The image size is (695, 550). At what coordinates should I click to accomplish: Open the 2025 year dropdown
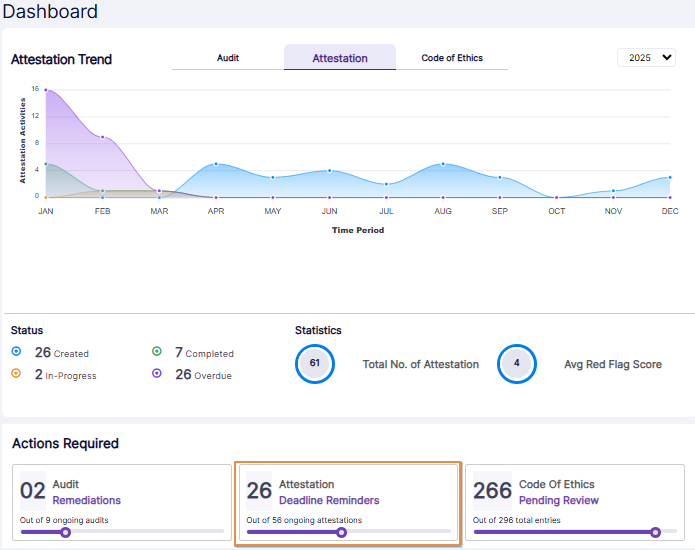click(646, 58)
